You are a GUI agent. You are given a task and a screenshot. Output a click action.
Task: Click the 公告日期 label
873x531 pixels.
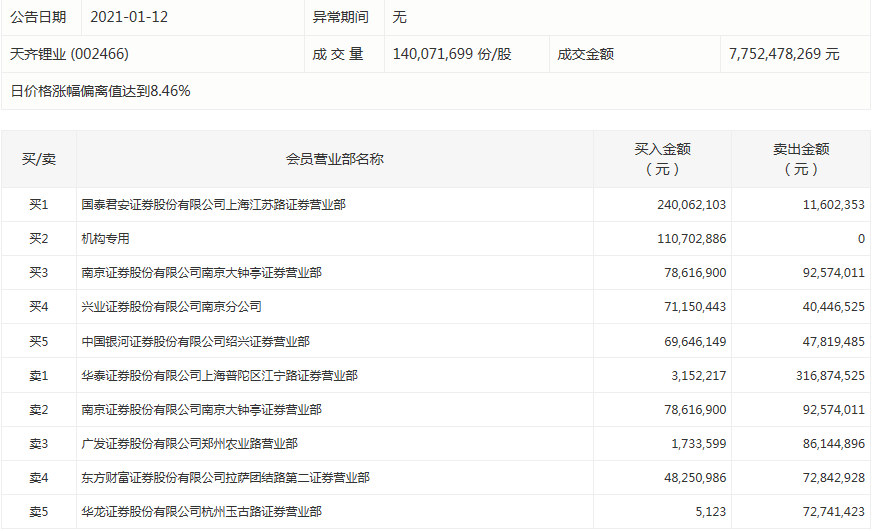pyautogui.click(x=38, y=17)
